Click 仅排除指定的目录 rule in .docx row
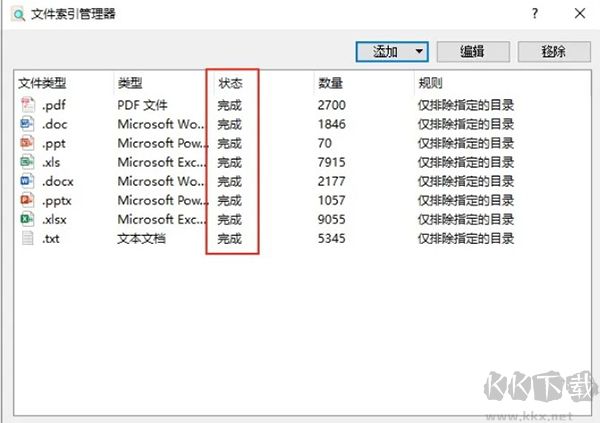The image size is (600, 423). pos(466,181)
